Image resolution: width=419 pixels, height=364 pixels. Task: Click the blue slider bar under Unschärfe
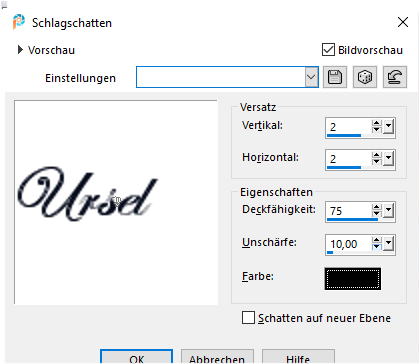pos(330,252)
